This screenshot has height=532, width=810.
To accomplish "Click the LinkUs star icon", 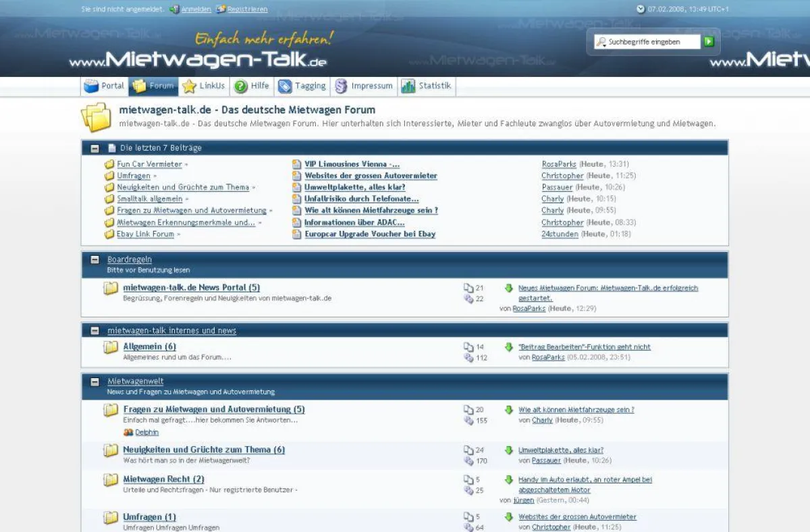I will click(189, 86).
